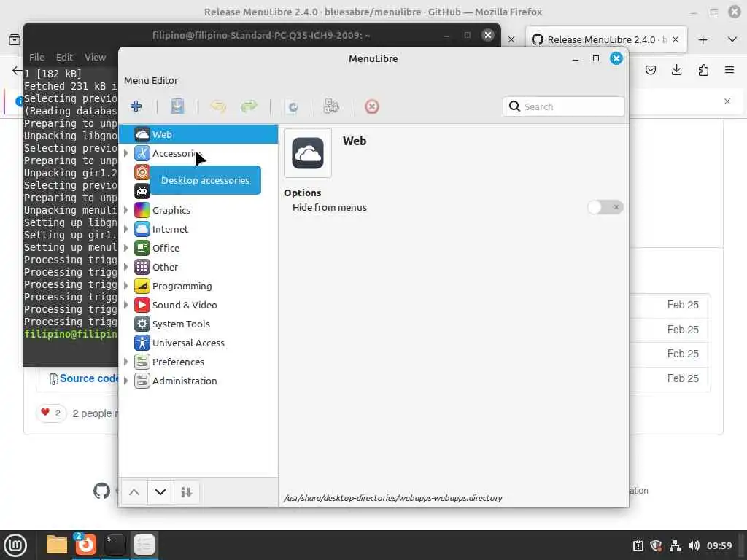Screen dimensions: 747x560
Task: Open the Firefox Extensions puzzle icon
Action: pos(703,71)
